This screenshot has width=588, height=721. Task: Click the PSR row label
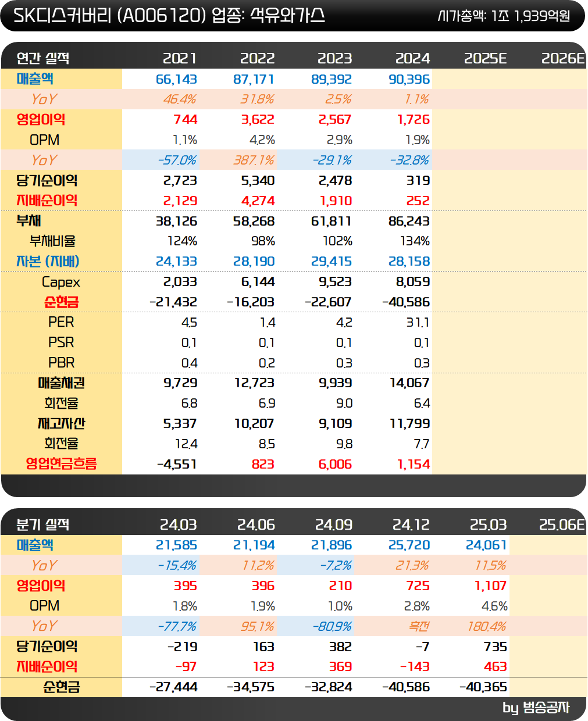click(61, 342)
